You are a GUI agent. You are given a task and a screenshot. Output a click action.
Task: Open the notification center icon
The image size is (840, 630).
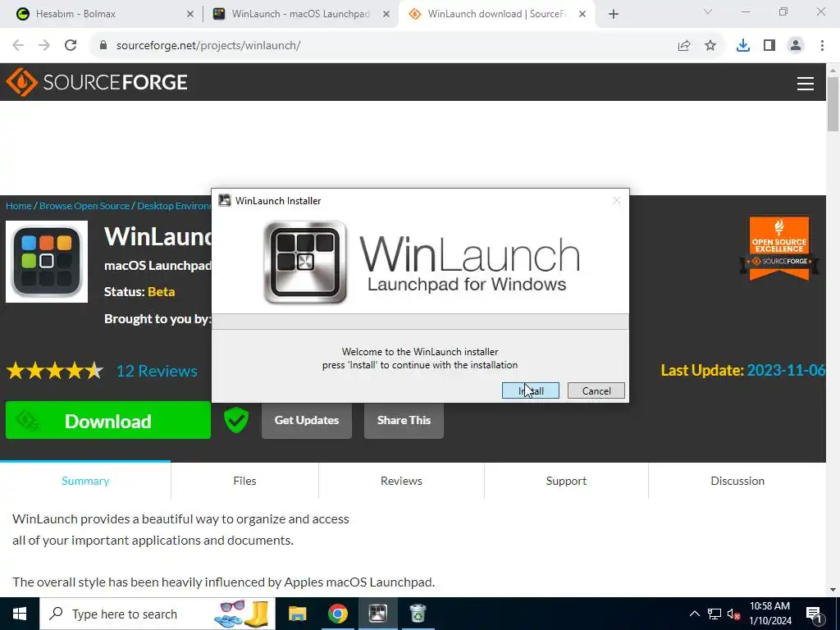[815, 614]
